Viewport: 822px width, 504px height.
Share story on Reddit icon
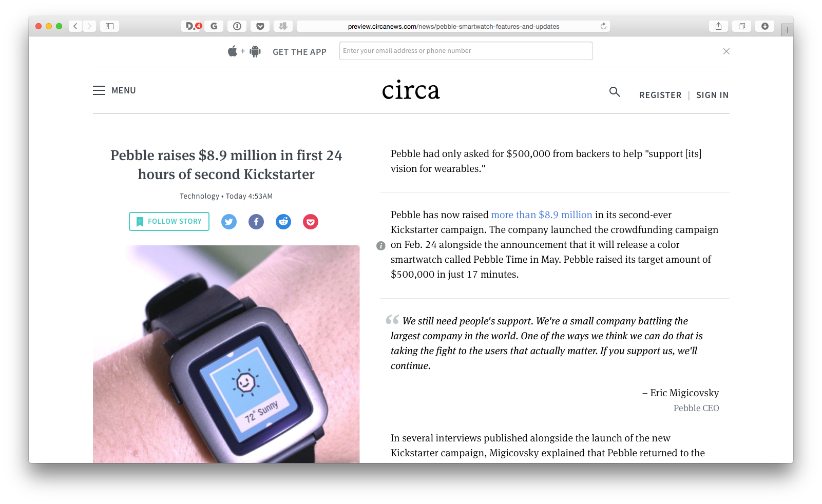pyautogui.click(x=283, y=222)
